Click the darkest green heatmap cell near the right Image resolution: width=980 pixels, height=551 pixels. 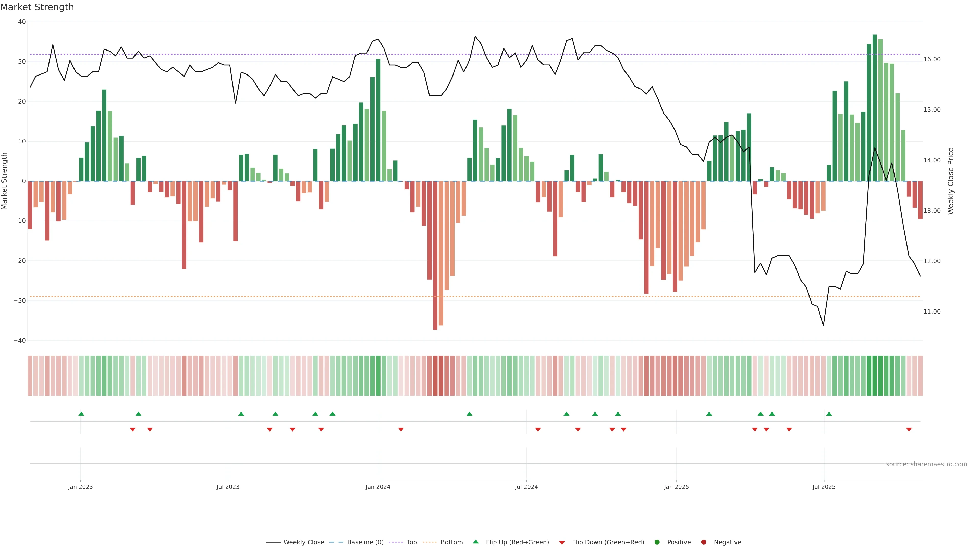875,376
